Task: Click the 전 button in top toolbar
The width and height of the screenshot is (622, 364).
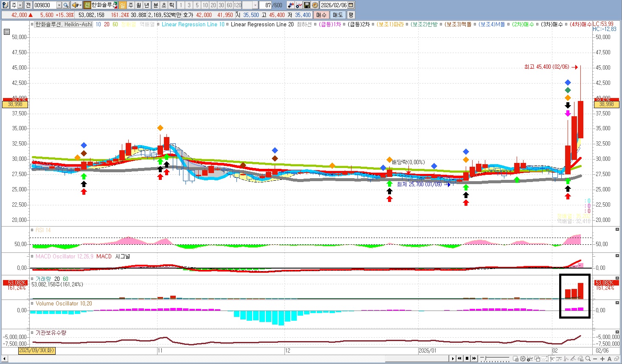Action: (28, 5)
